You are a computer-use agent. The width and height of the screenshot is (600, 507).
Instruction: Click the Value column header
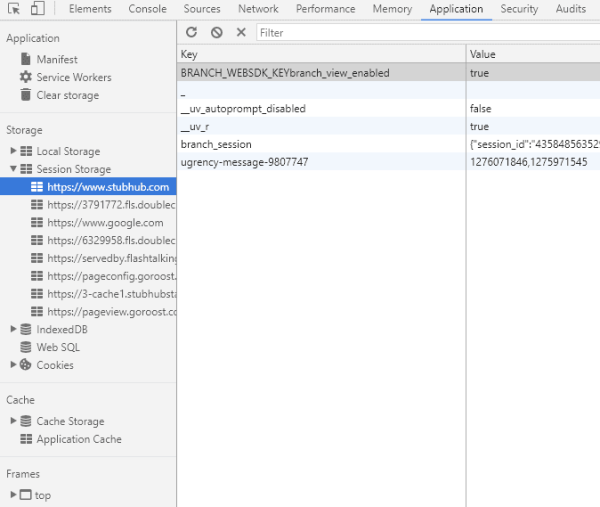[x=533, y=54]
